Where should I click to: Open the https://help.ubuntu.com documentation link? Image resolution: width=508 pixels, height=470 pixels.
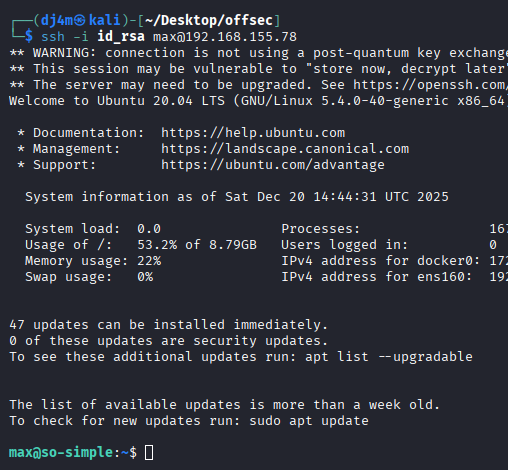tap(253, 133)
